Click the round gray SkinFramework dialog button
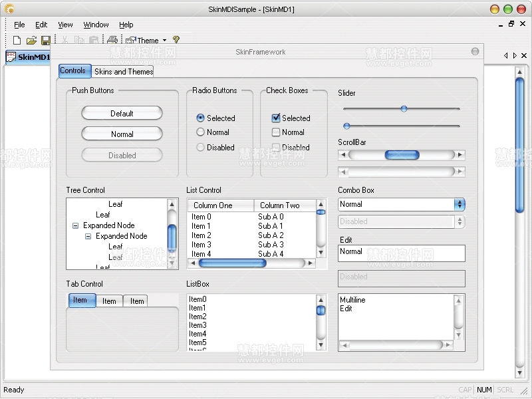The width and height of the screenshot is (532, 399). click(475, 52)
